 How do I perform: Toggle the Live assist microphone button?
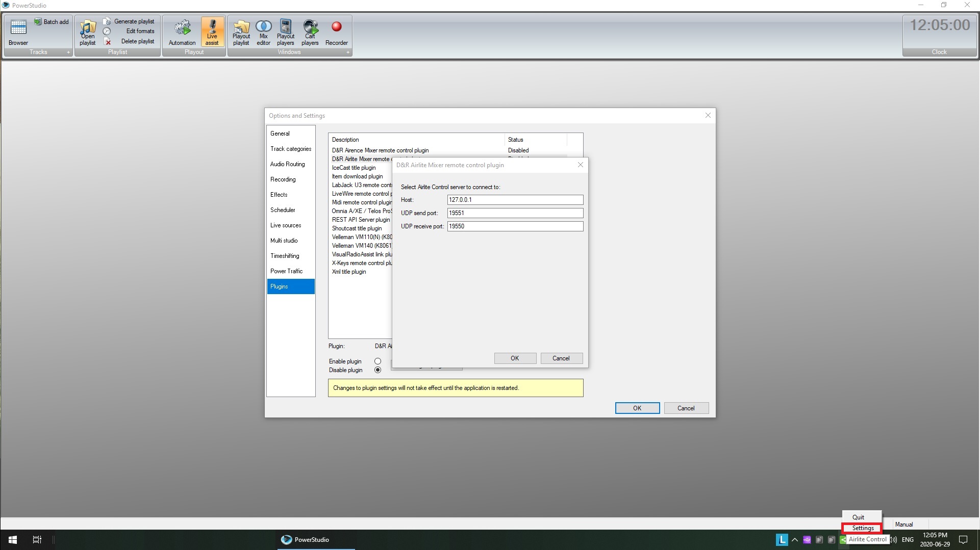pos(212,32)
